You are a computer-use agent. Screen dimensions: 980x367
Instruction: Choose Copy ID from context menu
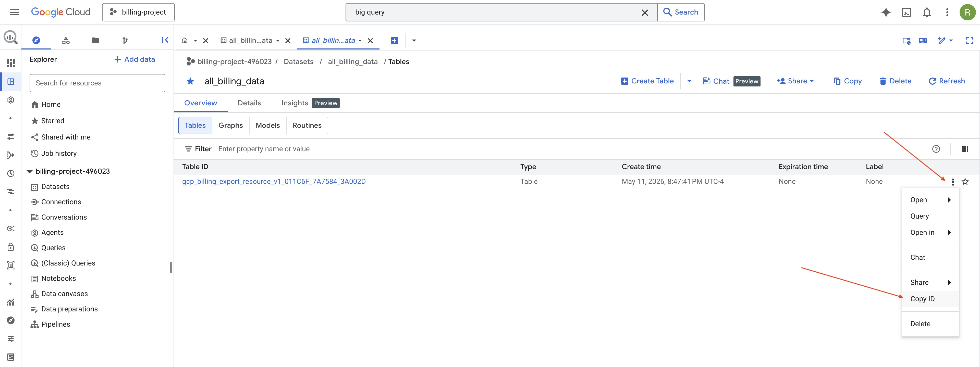click(930, 299)
